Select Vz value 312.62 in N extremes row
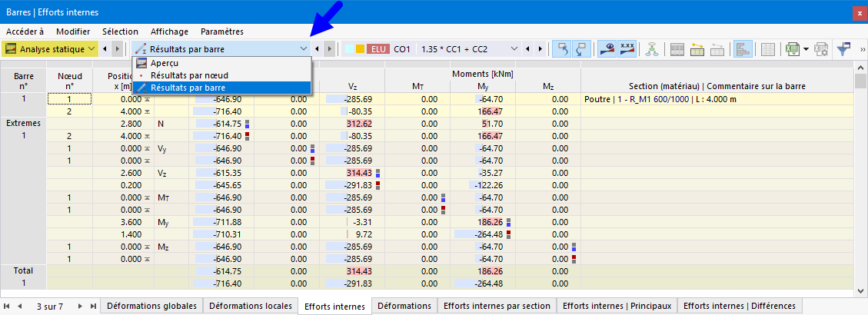868x315 pixels. point(352,124)
